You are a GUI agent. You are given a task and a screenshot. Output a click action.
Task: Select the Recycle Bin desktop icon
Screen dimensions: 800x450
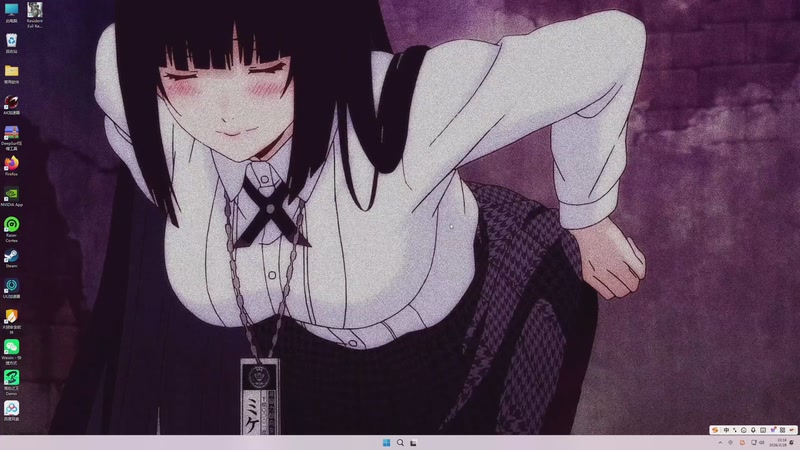(x=11, y=43)
